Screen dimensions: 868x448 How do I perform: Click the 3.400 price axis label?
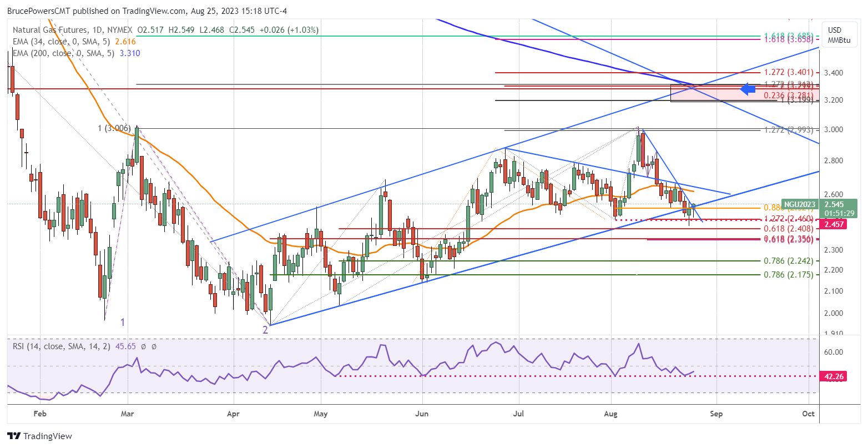pyautogui.click(x=834, y=73)
